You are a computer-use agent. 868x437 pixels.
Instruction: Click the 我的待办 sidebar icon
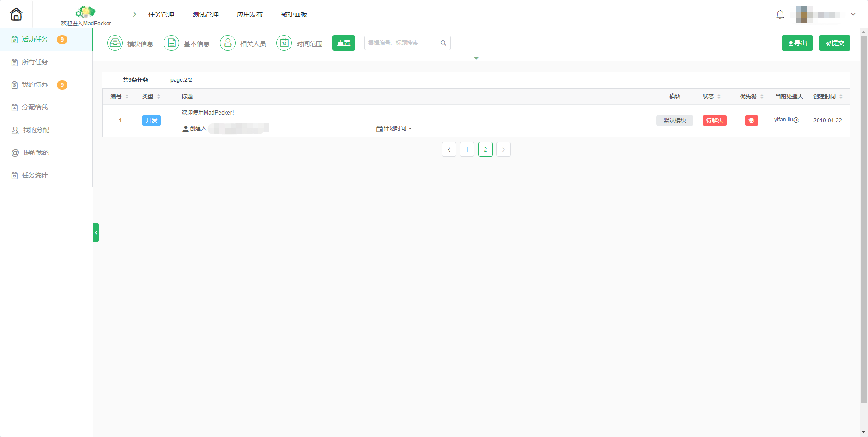tap(14, 85)
